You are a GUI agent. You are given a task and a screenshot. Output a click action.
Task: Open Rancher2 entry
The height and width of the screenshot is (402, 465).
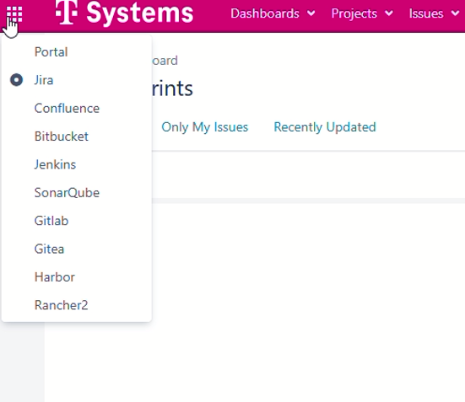coord(61,305)
